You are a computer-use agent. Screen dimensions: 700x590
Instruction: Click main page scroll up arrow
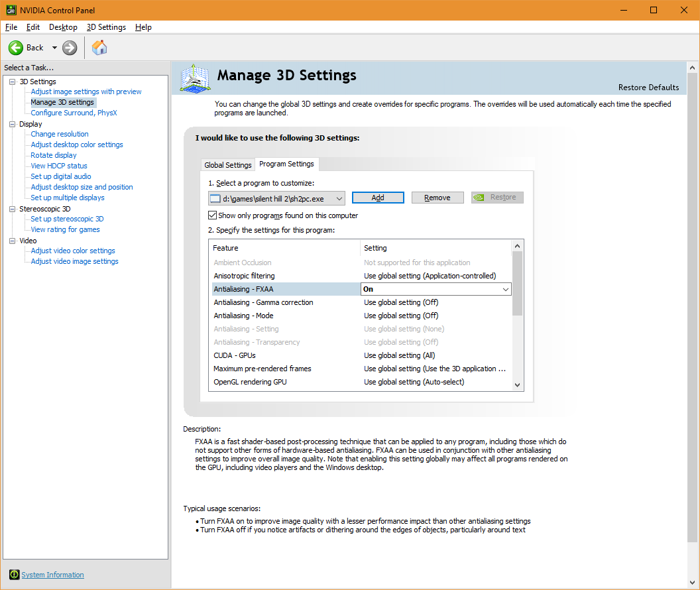(x=693, y=68)
